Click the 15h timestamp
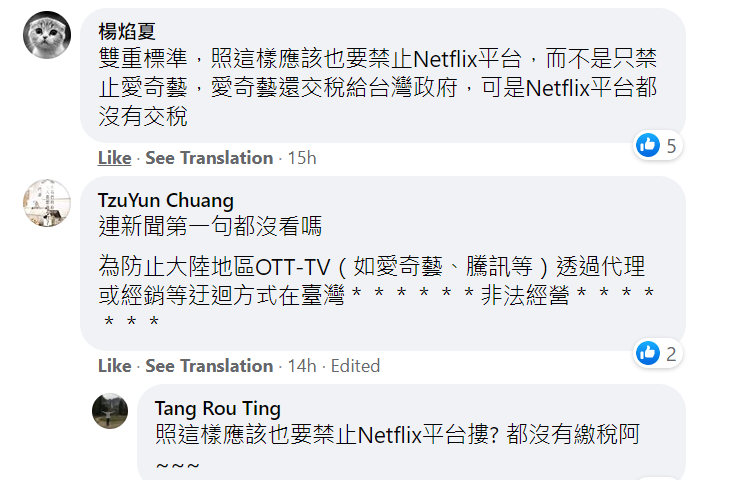 [x=301, y=158]
